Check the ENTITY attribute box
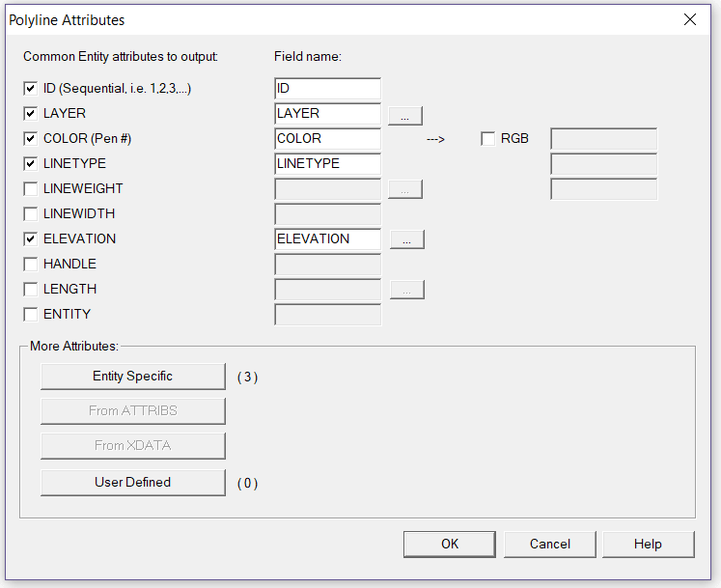 pos(30,314)
